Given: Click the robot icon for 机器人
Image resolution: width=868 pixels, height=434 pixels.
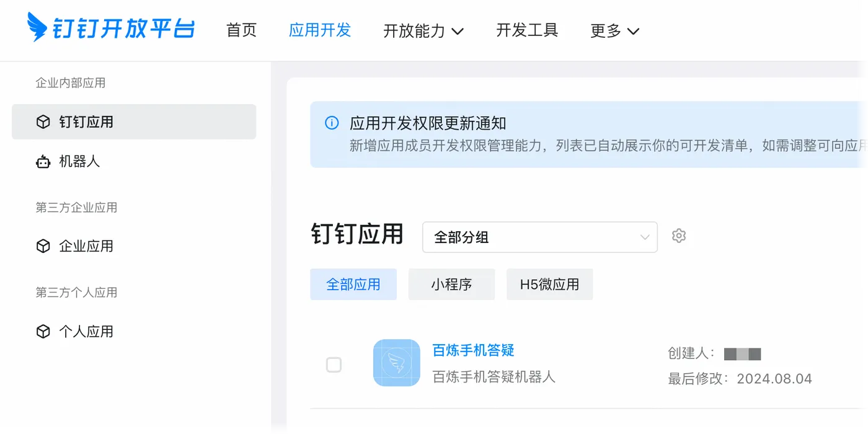Looking at the screenshot, I should (43, 162).
